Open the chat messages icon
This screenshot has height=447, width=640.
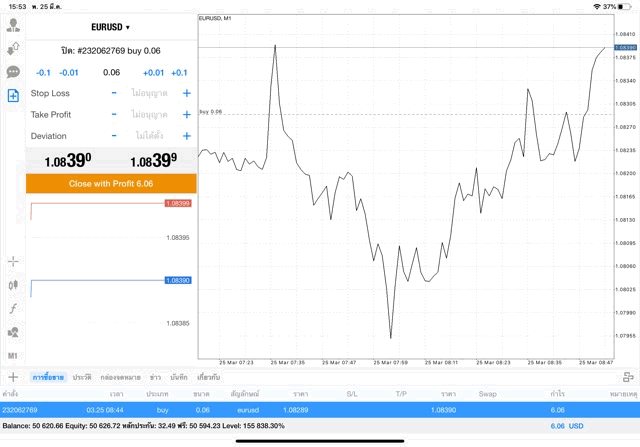pos(13,72)
